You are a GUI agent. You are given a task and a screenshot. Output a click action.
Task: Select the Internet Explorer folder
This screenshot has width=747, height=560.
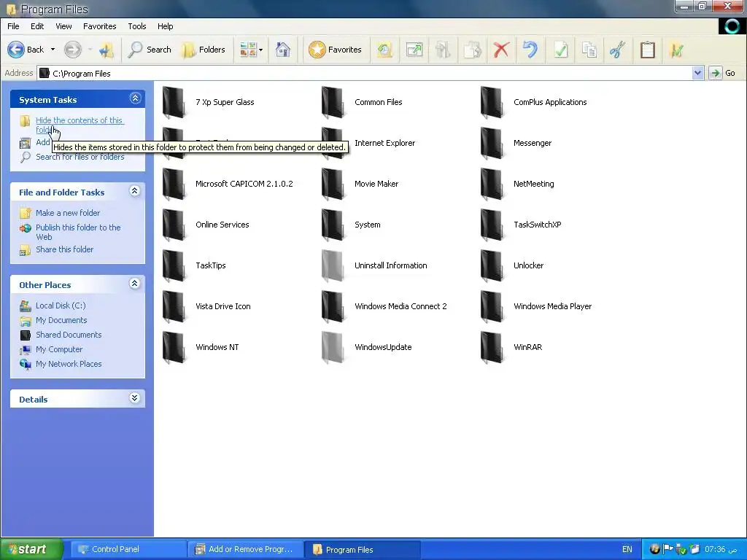point(368,143)
